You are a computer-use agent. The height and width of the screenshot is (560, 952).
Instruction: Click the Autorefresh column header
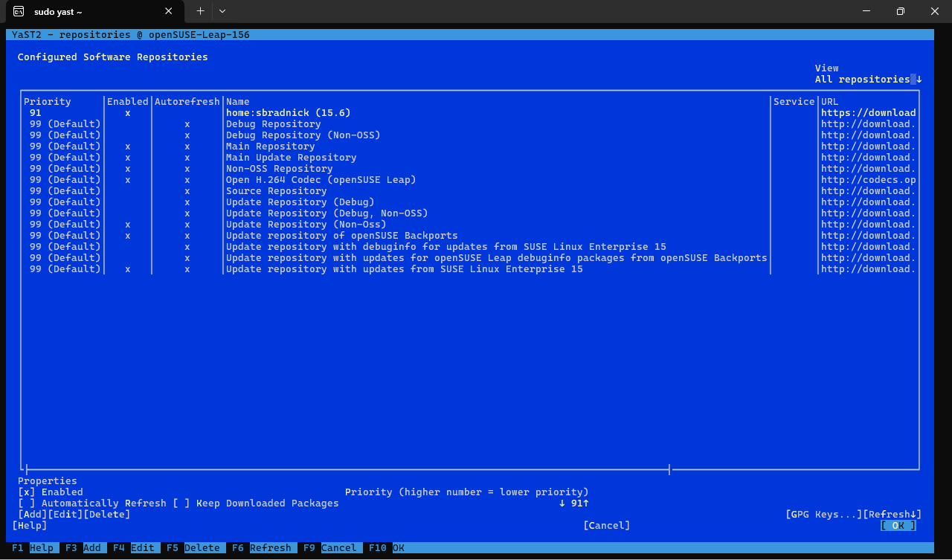click(x=187, y=102)
